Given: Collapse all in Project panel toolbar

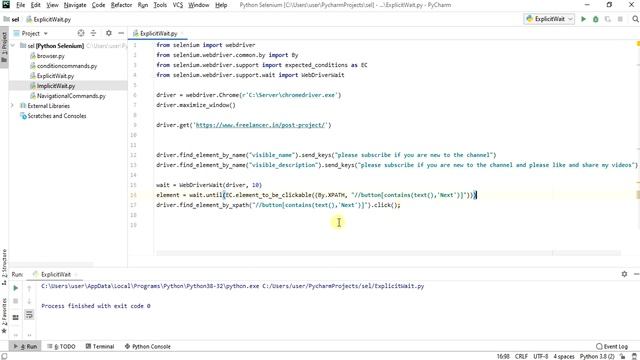Looking at the screenshot, I should click(x=93, y=33).
